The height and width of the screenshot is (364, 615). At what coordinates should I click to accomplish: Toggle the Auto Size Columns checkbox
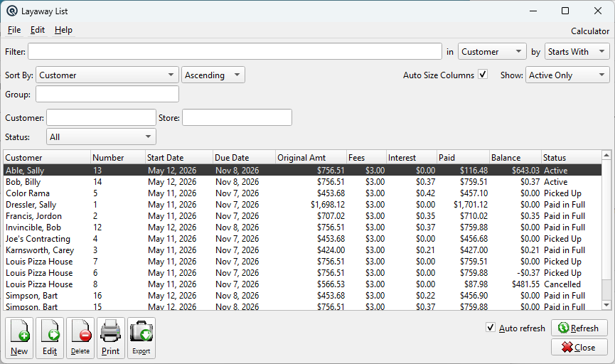coord(483,75)
